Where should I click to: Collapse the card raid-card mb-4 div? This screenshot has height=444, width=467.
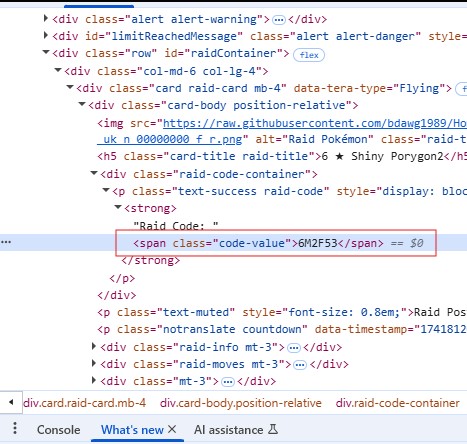tap(70, 87)
